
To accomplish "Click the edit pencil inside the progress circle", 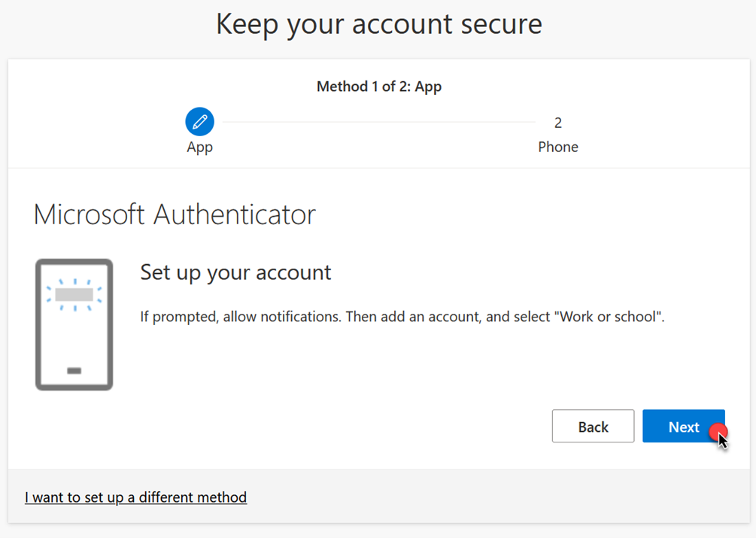I will click(x=199, y=121).
